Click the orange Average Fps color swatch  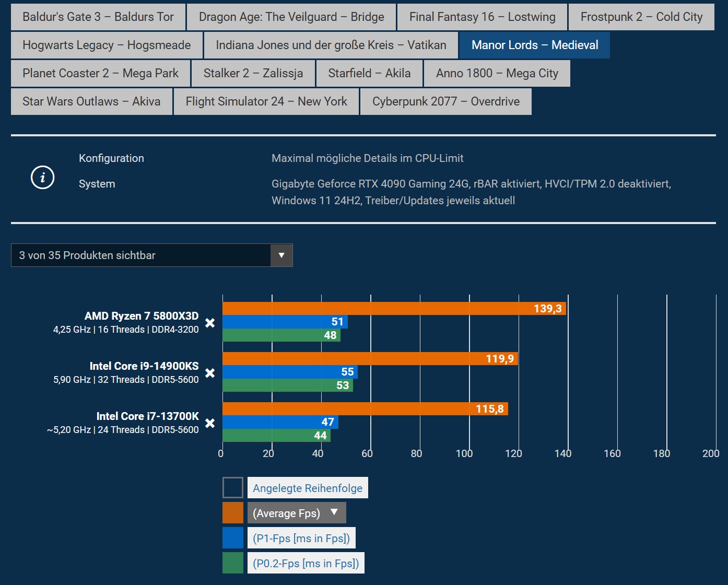point(233,513)
